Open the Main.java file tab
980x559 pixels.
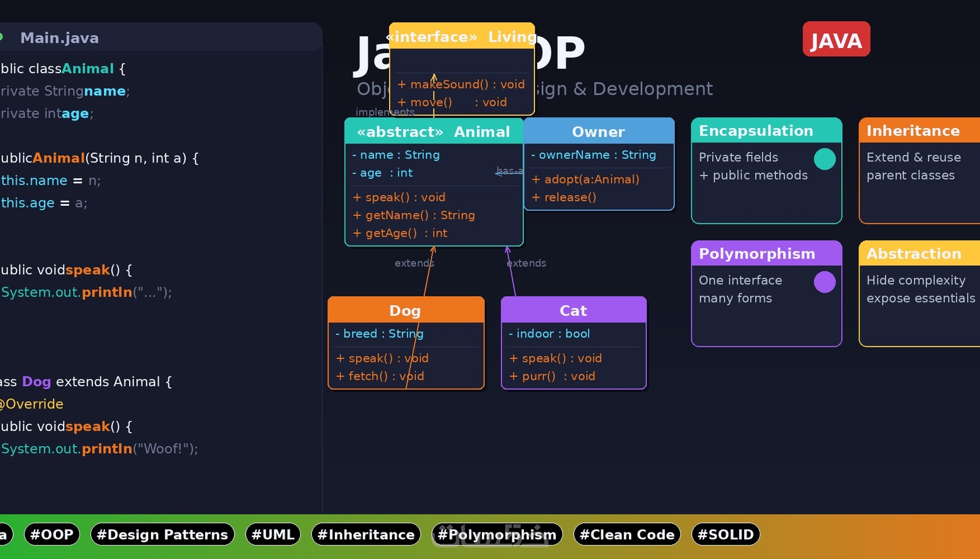tap(59, 38)
